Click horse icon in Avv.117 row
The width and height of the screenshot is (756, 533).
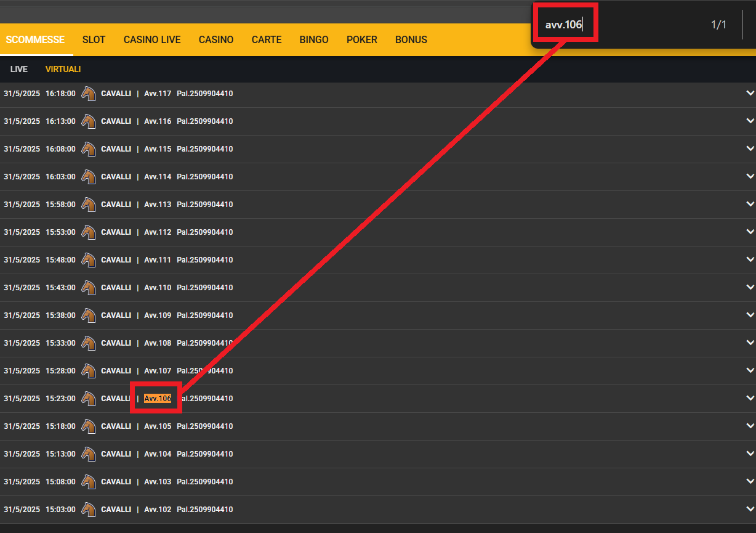(89, 94)
